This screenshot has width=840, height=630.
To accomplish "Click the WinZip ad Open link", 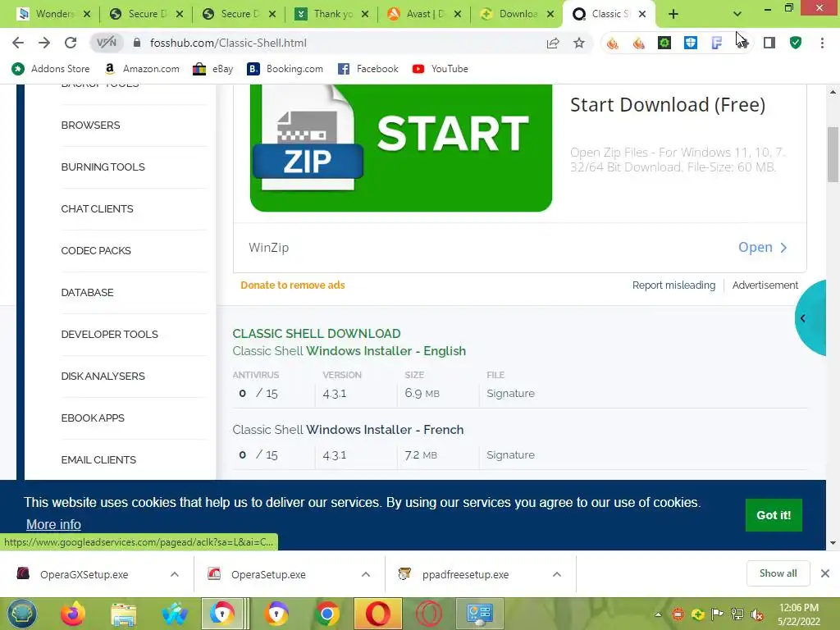I will (762, 247).
